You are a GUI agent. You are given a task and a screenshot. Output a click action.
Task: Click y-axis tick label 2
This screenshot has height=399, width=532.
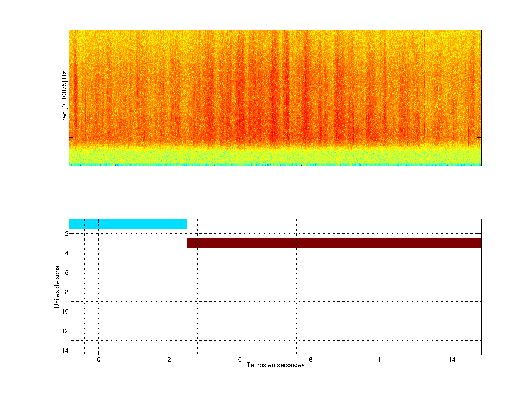coord(67,234)
